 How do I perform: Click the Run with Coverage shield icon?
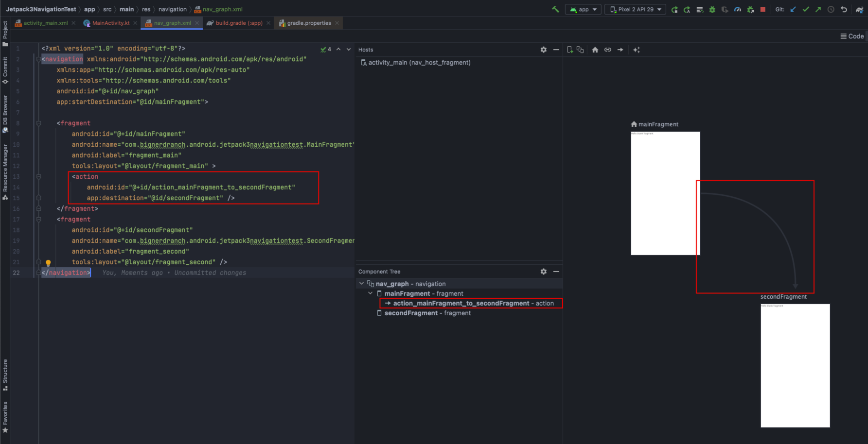click(x=725, y=9)
